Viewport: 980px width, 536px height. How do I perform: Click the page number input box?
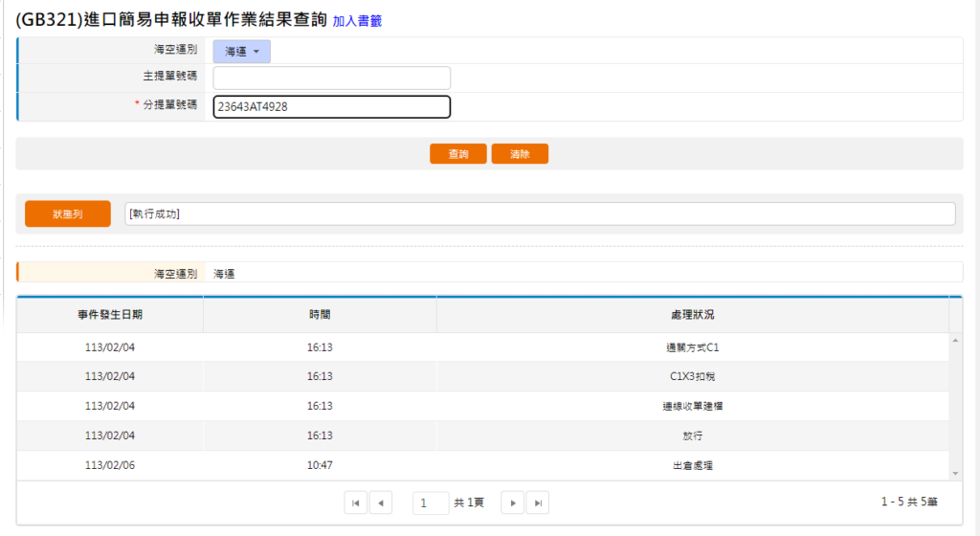click(431, 502)
